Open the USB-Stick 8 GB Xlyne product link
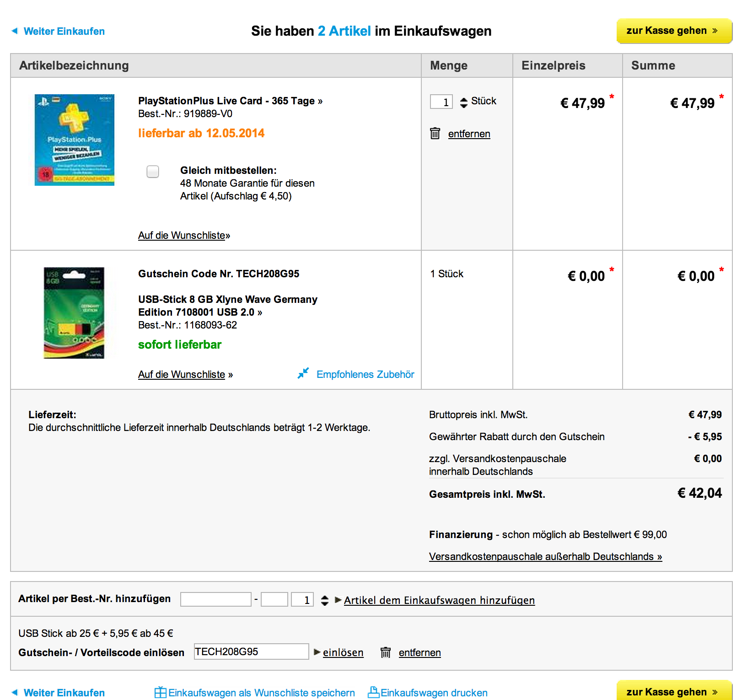742x700 pixels. pos(228,306)
